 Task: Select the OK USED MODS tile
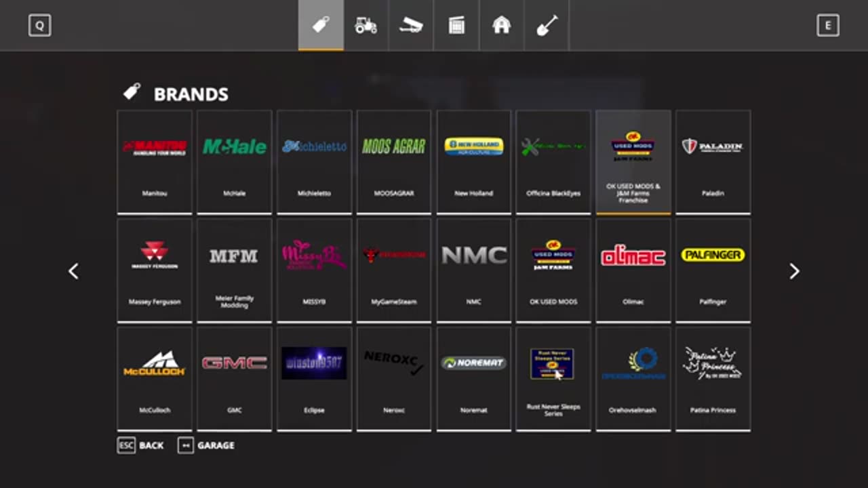(553, 270)
